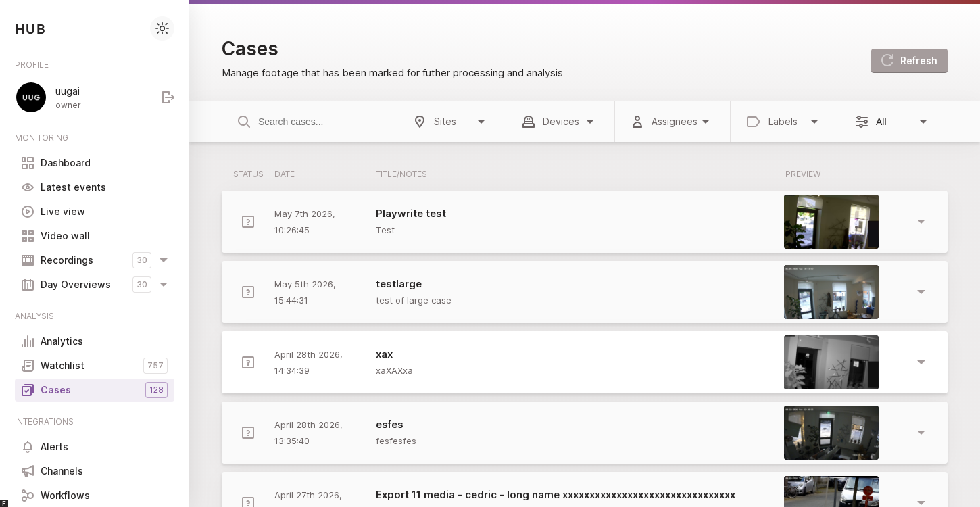
Task: Click date May 7th 2026, 10:26:45
Action: [305, 222]
